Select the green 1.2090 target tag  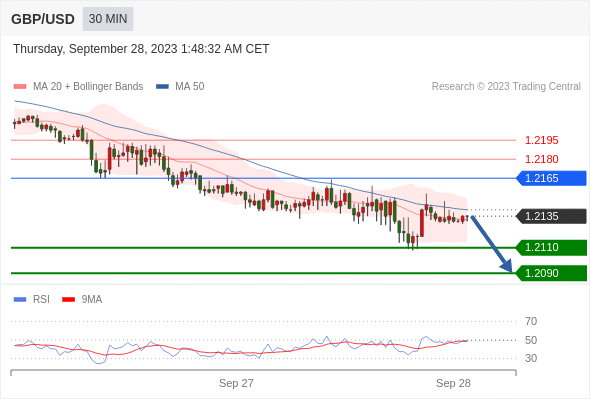pyautogui.click(x=552, y=273)
